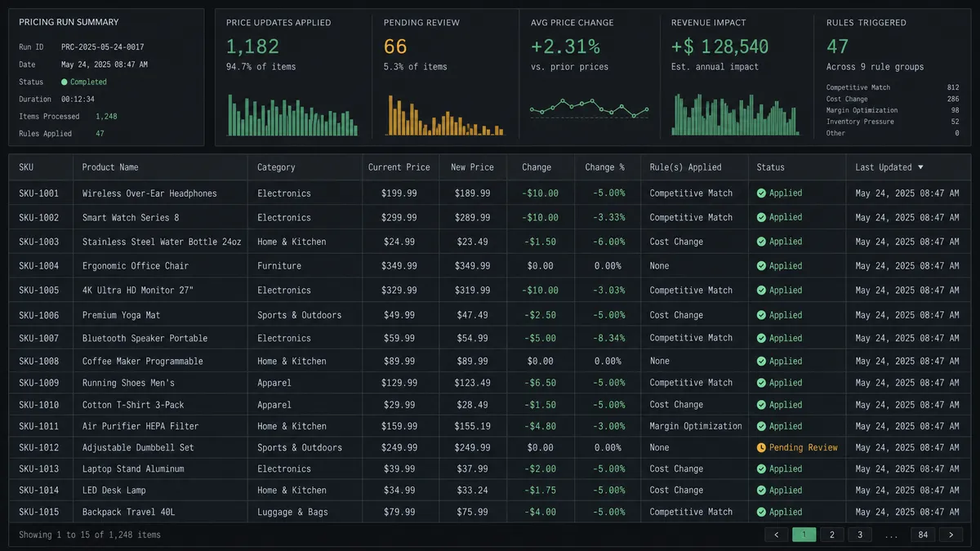Click the Competitive Match 812 rule row

click(893, 87)
